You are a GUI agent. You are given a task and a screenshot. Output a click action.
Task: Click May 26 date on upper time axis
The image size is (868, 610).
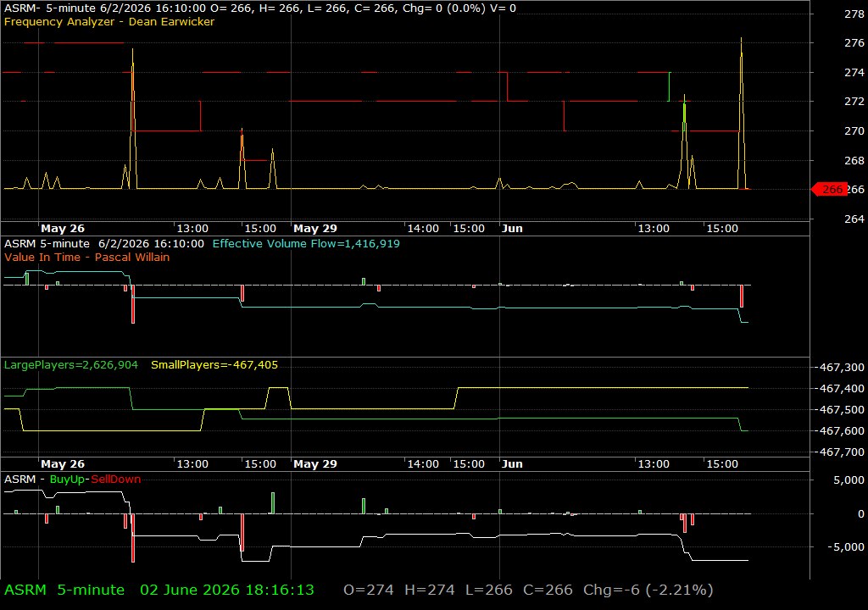point(63,229)
